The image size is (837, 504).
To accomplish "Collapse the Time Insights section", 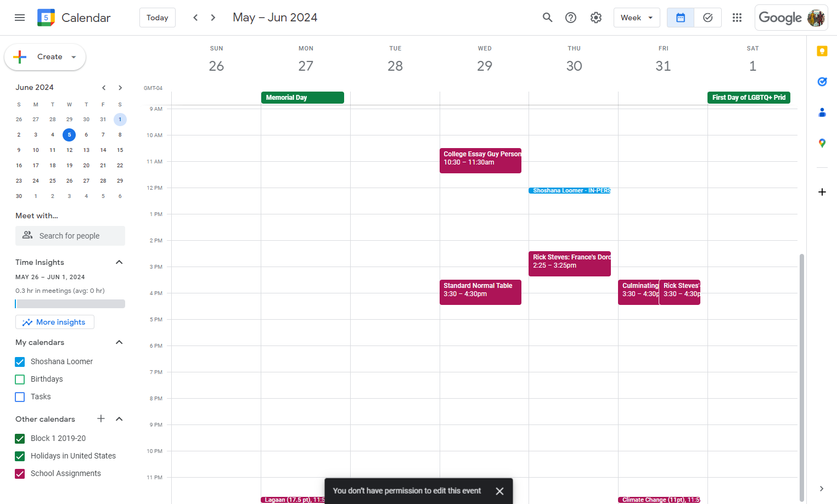I will (x=119, y=262).
